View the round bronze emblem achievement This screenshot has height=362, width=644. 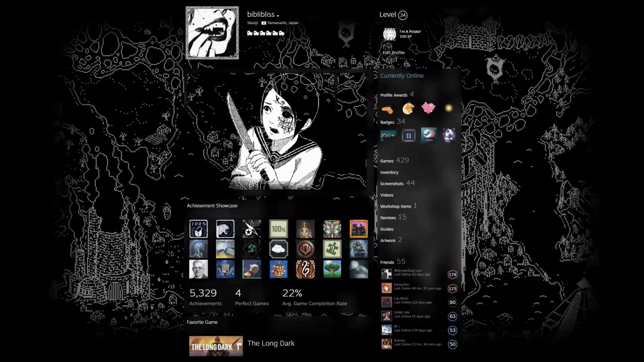[x=305, y=249]
